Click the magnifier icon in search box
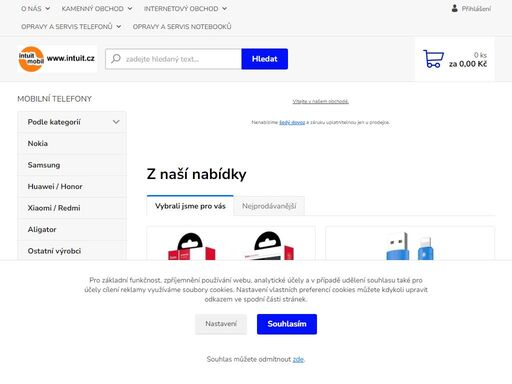 click(116, 59)
